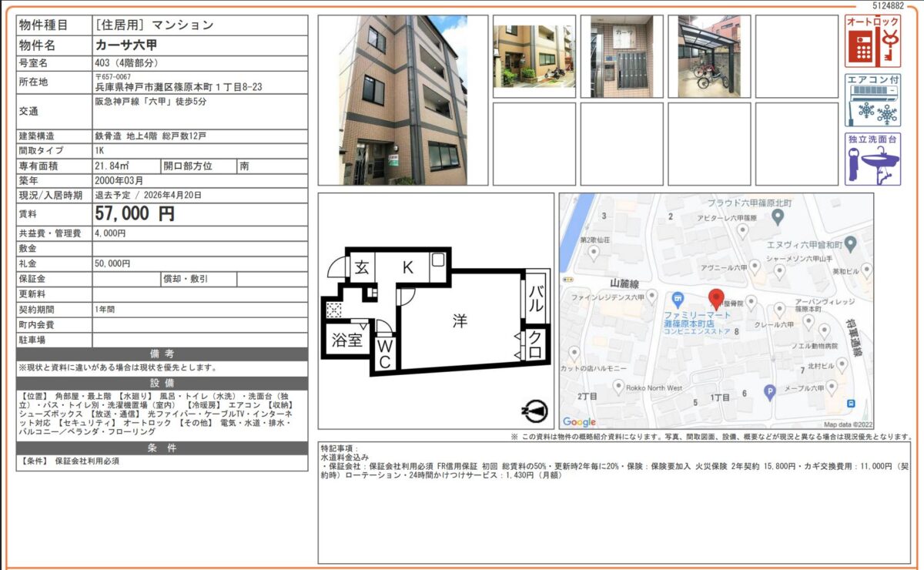Open the large building exterior photo
Screen dimensions: 924x570
(x=403, y=100)
